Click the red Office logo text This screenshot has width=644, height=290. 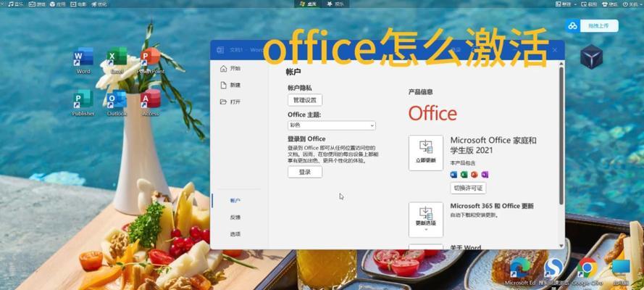click(x=432, y=113)
